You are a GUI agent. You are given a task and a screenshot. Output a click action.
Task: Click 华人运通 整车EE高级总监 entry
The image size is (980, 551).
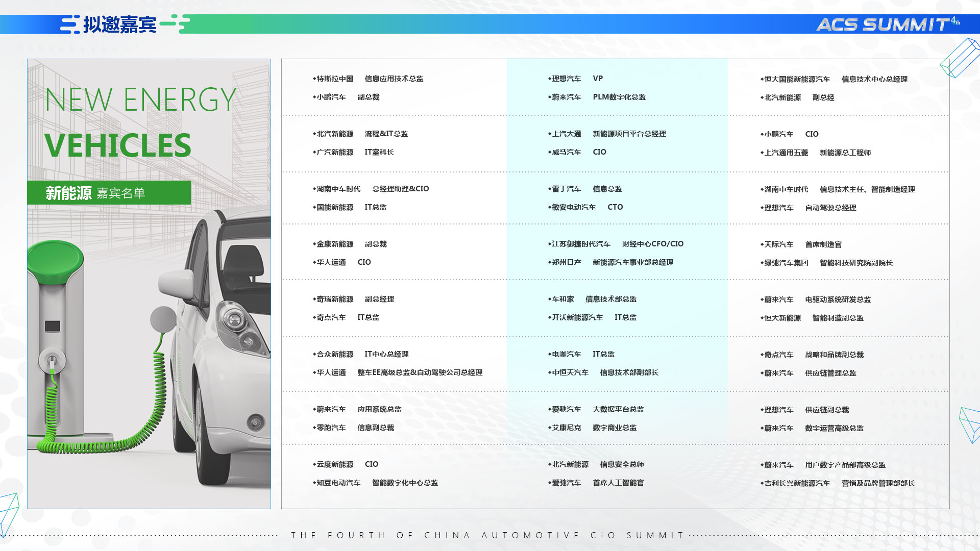398,372
